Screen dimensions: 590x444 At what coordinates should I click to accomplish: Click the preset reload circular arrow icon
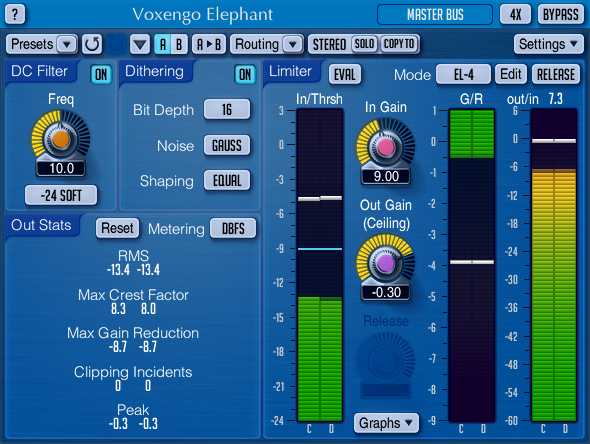coord(92,44)
